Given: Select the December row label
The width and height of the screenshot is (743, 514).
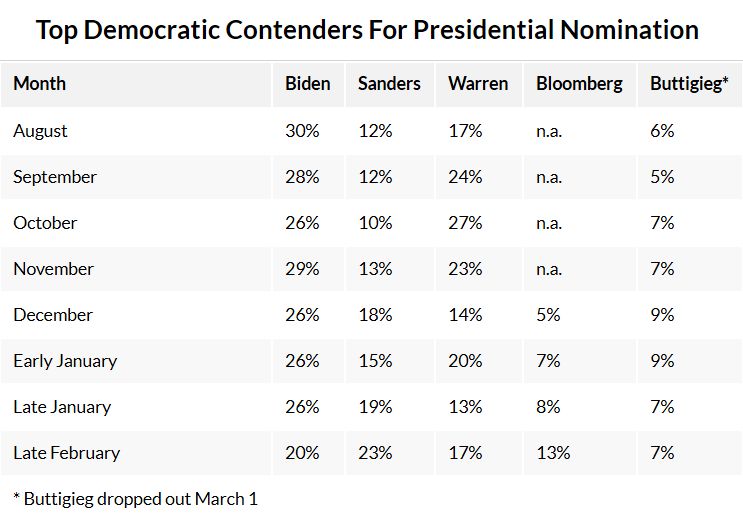Looking at the screenshot, I should [53, 315].
